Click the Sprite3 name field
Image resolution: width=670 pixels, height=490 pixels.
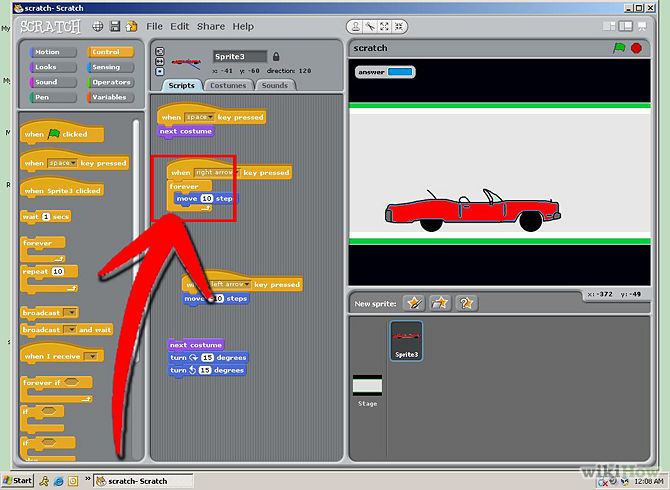click(240, 56)
